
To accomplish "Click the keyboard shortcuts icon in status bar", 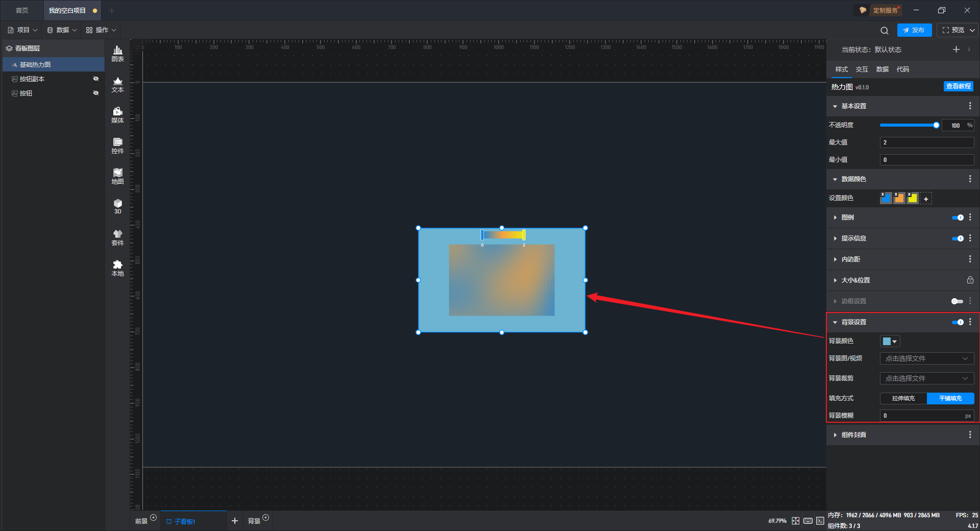I will pos(808,521).
